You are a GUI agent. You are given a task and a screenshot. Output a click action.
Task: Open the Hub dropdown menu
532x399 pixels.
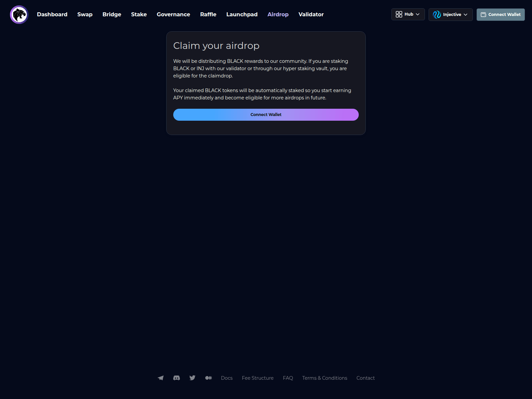click(408, 14)
